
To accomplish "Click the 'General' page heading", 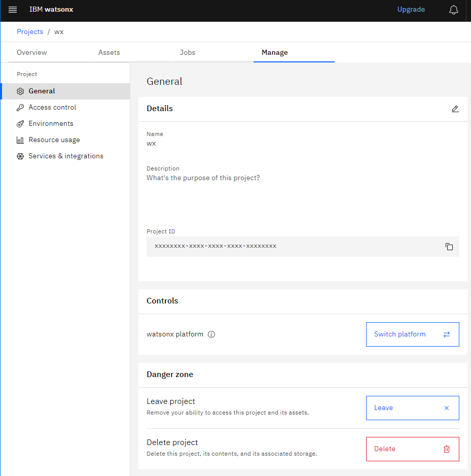I will (164, 81).
